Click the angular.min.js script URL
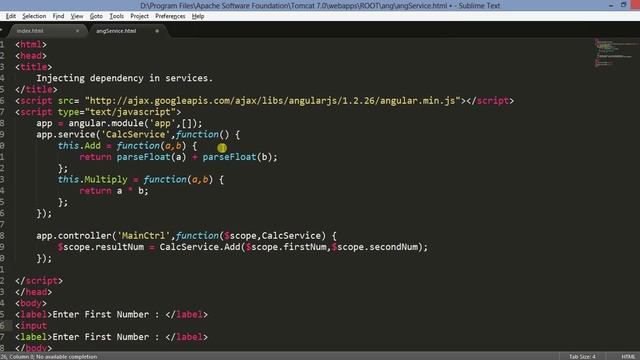Screen dimensions: 640x360 (273, 101)
